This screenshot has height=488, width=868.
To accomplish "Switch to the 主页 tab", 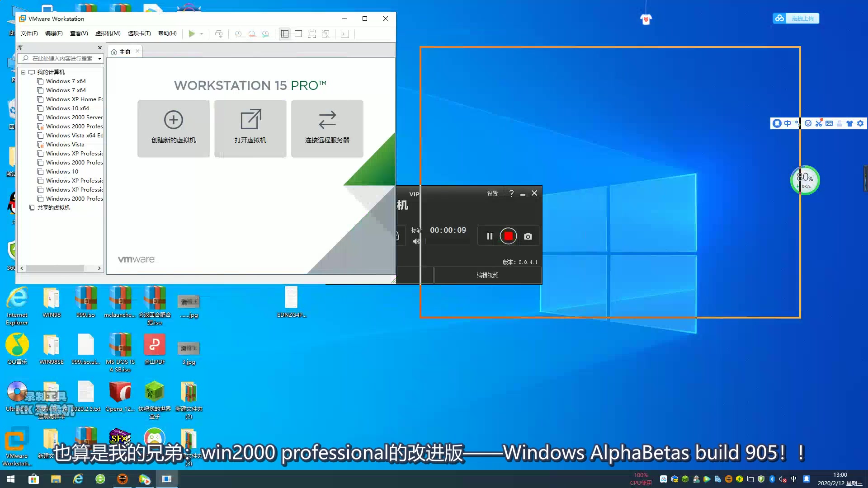I will [x=124, y=51].
